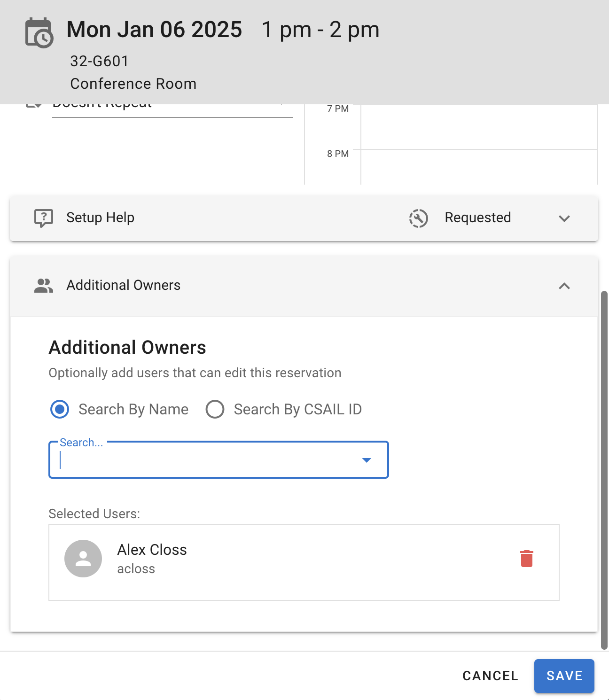Click the vertical scrollbar on the right
609x700 pixels.
pos(604,470)
